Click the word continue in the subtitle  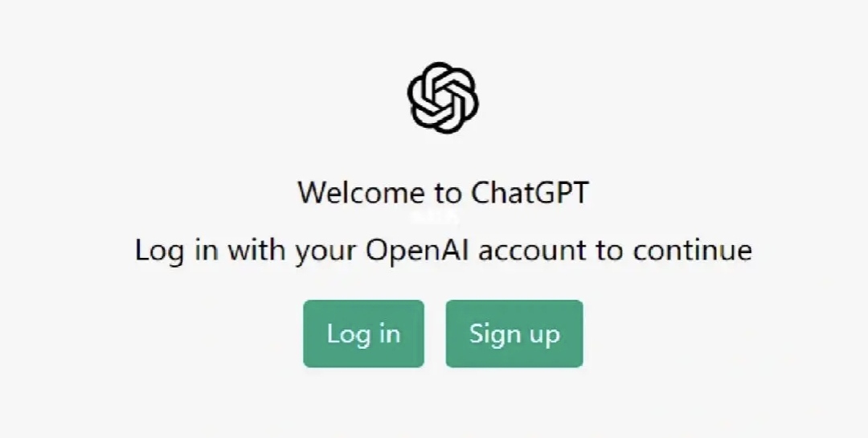693,250
